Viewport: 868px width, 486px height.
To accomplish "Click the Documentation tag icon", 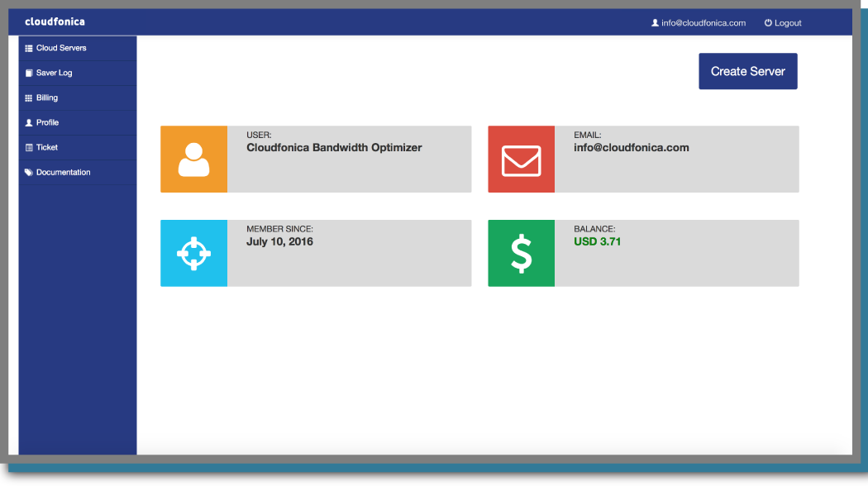I will click(29, 173).
